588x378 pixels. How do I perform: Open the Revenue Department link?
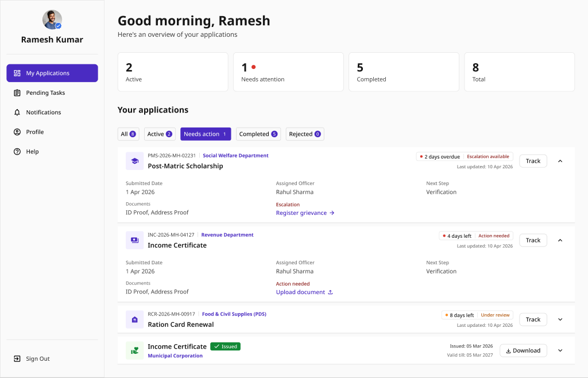pyautogui.click(x=227, y=235)
